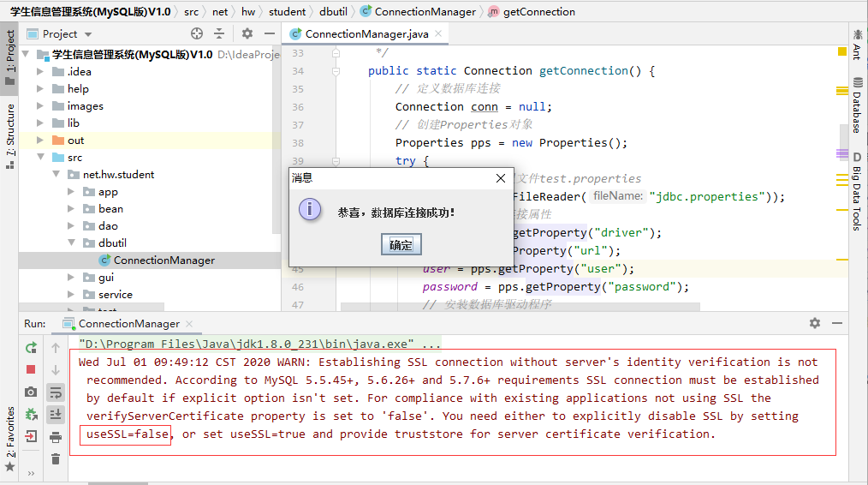
Task: Click the Collapse All icon in Project panel
Action: (x=219, y=33)
